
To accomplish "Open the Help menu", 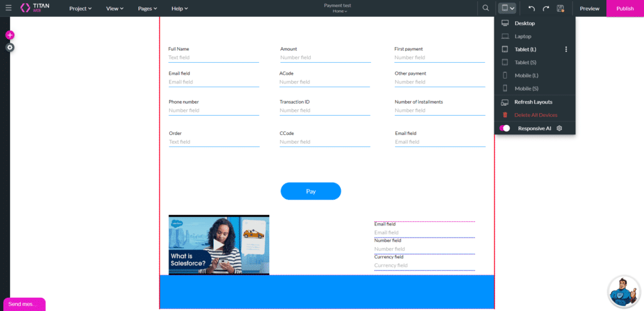I will (180, 8).
